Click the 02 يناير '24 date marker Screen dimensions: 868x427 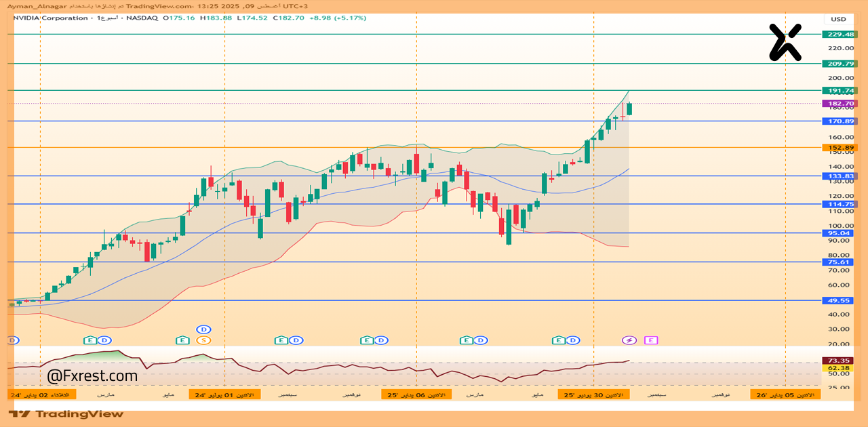click(x=42, y=394)
